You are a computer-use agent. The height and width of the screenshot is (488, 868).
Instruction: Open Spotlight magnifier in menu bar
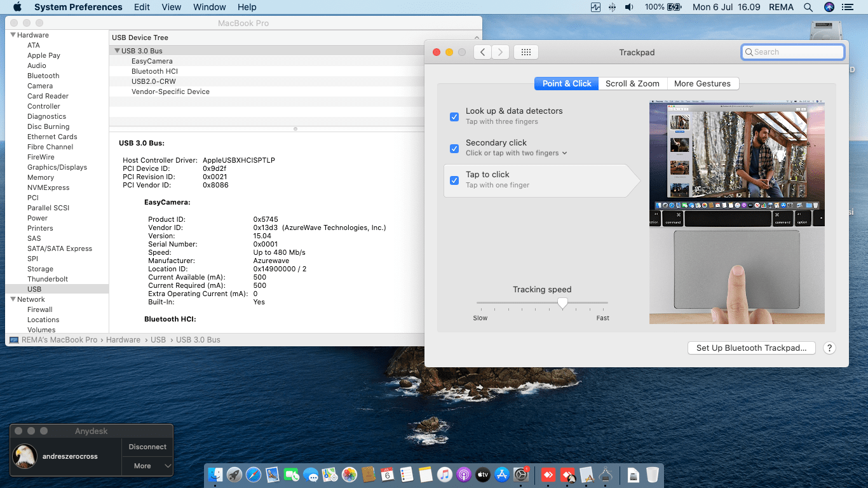(808, 7)
